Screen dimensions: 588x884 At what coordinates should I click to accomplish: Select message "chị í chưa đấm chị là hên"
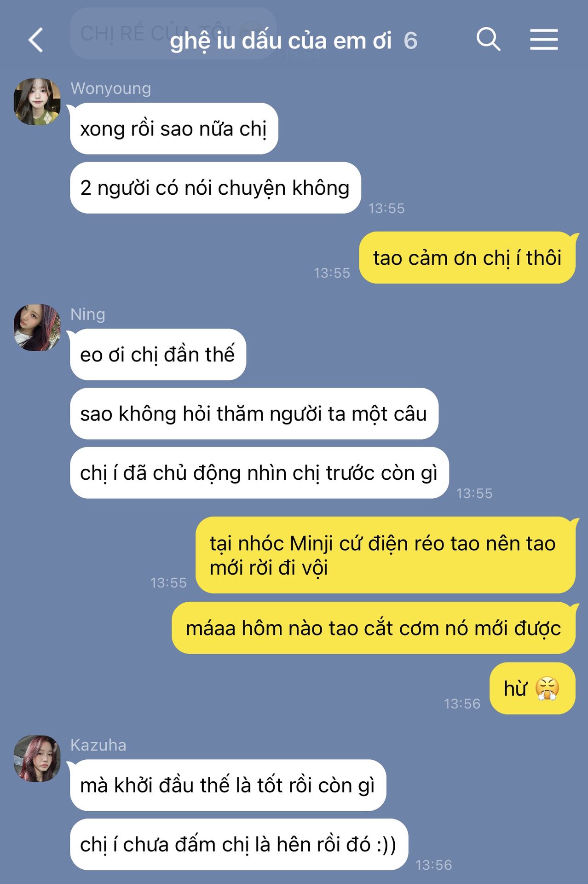[239, 844]
